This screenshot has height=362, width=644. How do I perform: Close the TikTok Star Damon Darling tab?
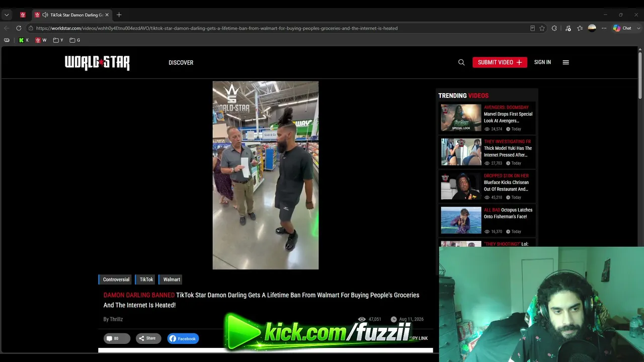coord(107,15)
